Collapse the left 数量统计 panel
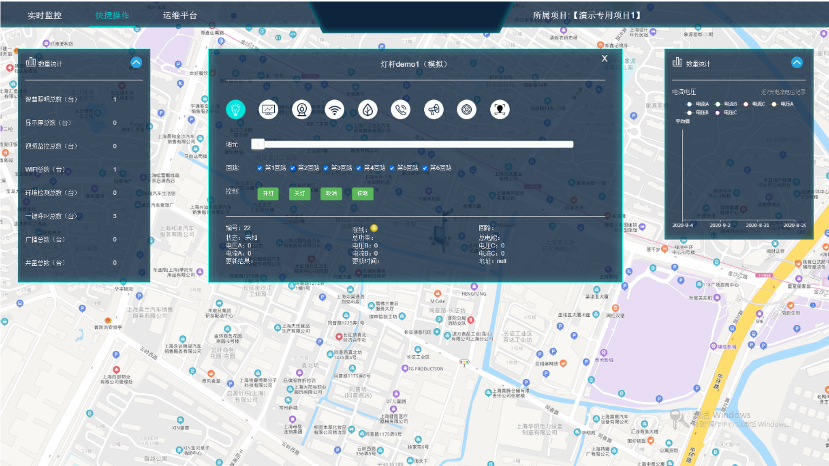829x466 pixels. 136,62
